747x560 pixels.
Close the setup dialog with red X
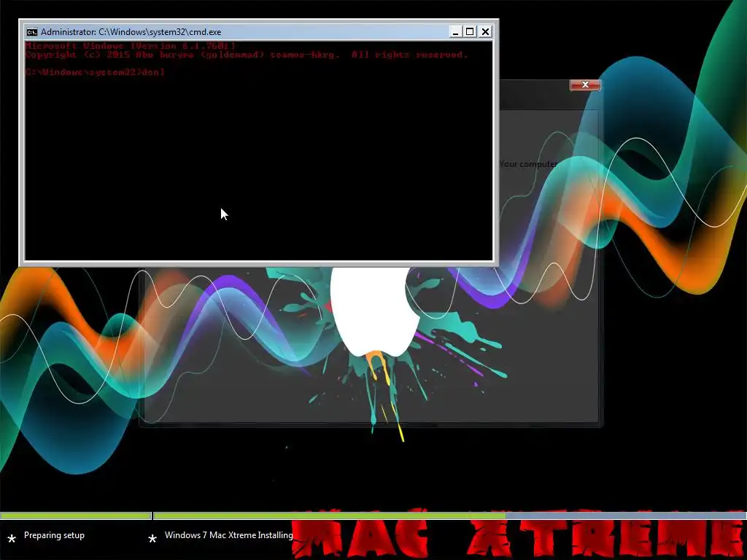[x=585, y=85]
